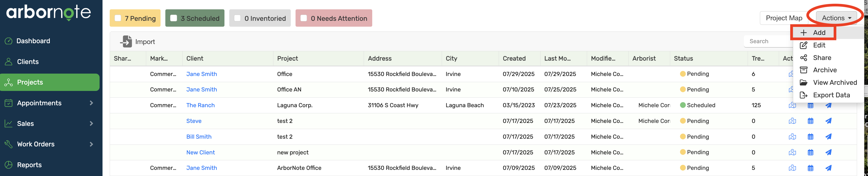The image size is (868, 176).
Task: Expand the Work Orders sidebar section
Action: click(x=91, y=144)
